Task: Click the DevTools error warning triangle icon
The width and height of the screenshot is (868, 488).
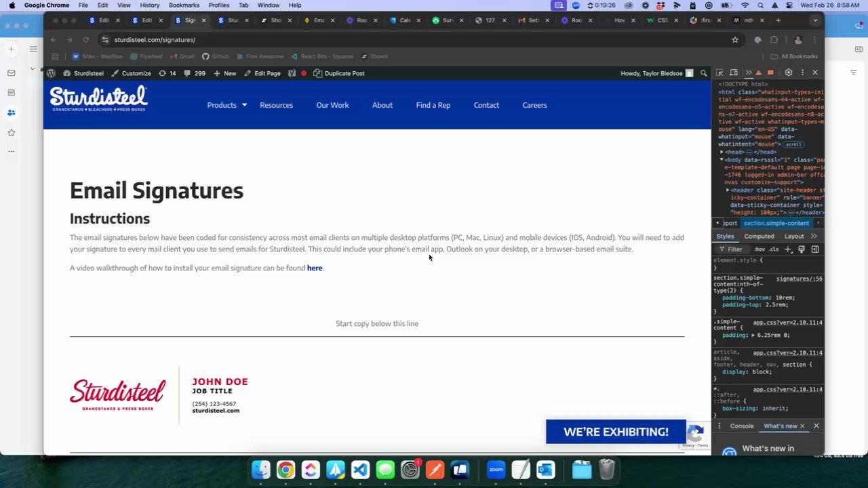Action: [x=759, y=73]
